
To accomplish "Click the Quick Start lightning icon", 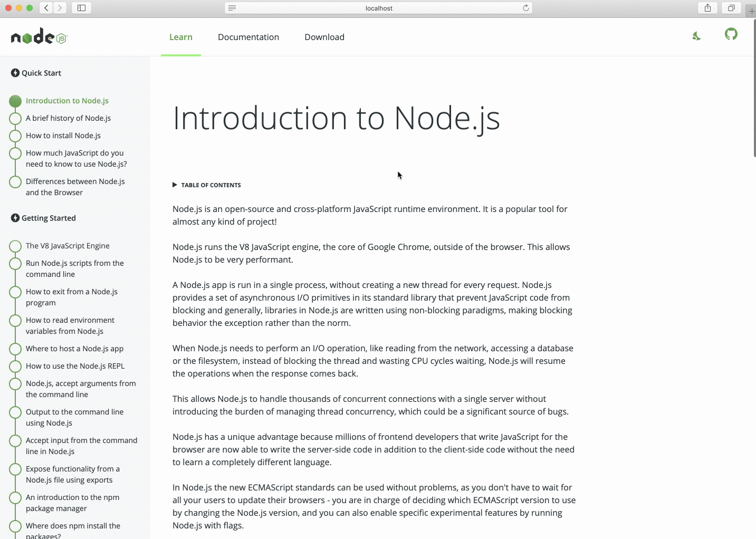I will pos(15,73).
